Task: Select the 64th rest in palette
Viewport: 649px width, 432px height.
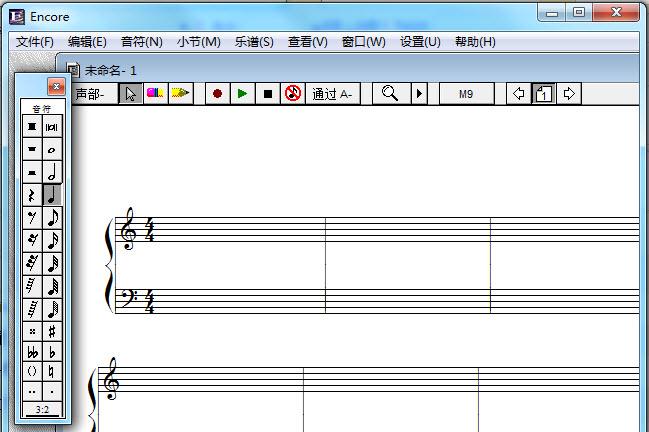Action: (x=32, y=286)
